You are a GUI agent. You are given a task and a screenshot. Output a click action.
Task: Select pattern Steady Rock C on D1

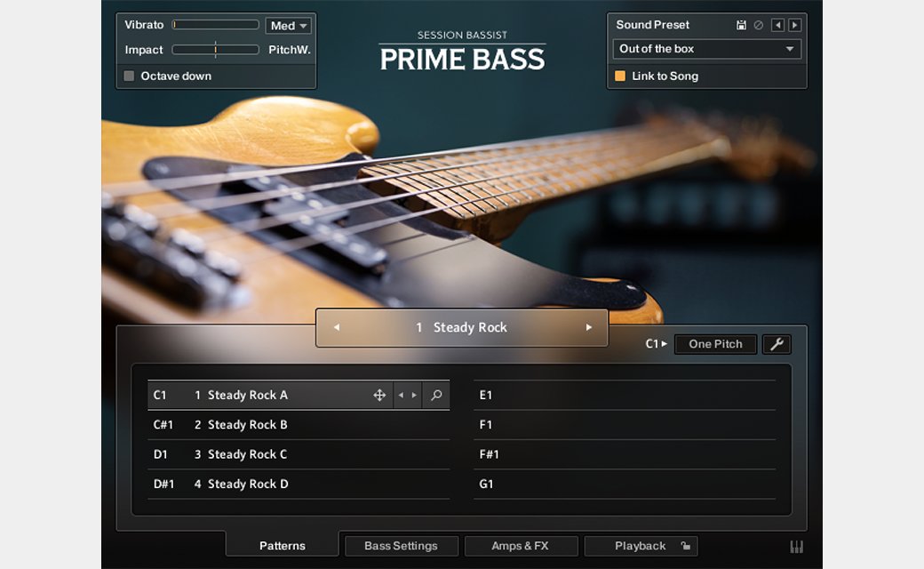point(299,454)
